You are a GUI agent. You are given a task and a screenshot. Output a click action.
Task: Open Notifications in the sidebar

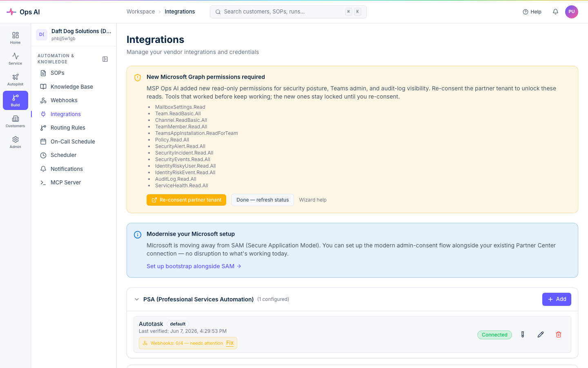pos(74,169)
